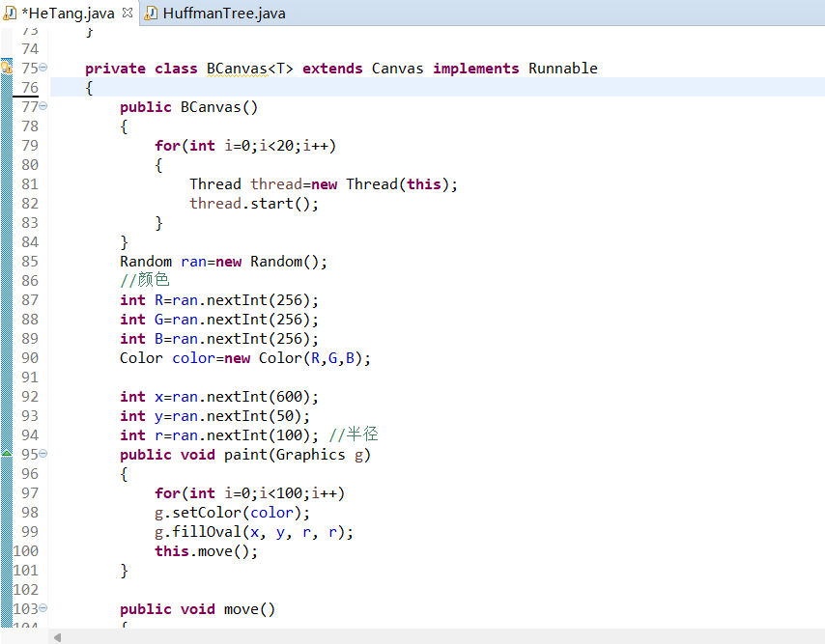This screenshot has width=825, height=644.
Task: Click on the Runnable interface name
Action: (562, 69)
